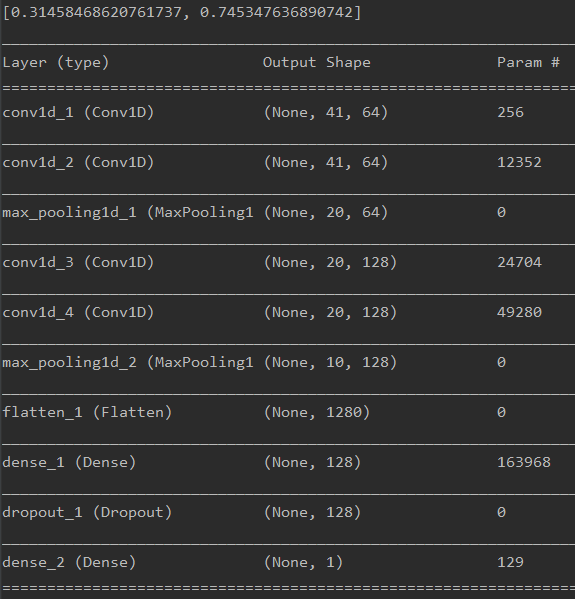Select the max_pooling1d_2 layer name
The image size is (575, 599).
click(128, 363)
